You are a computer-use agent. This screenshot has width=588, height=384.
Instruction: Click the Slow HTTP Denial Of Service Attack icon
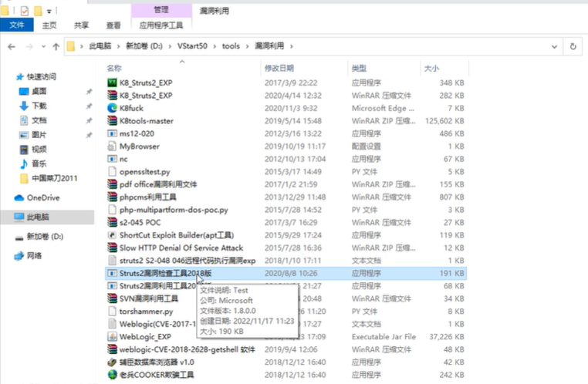112,248
